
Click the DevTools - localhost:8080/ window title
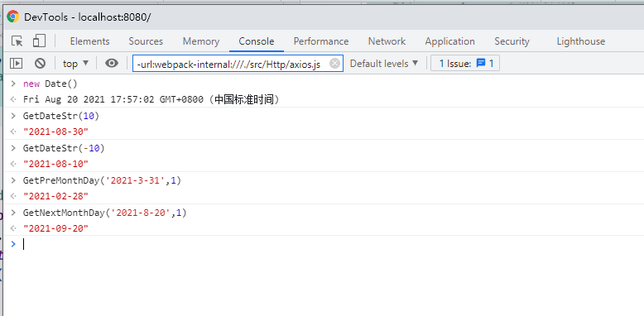[x=88, y=17]
